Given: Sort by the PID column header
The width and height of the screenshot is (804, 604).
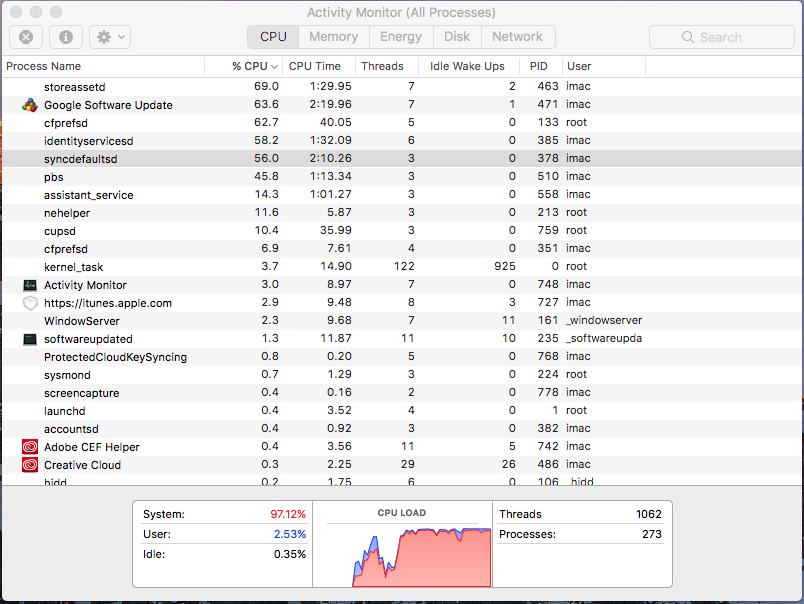Looking at the screenshot, I should point(541,66).
